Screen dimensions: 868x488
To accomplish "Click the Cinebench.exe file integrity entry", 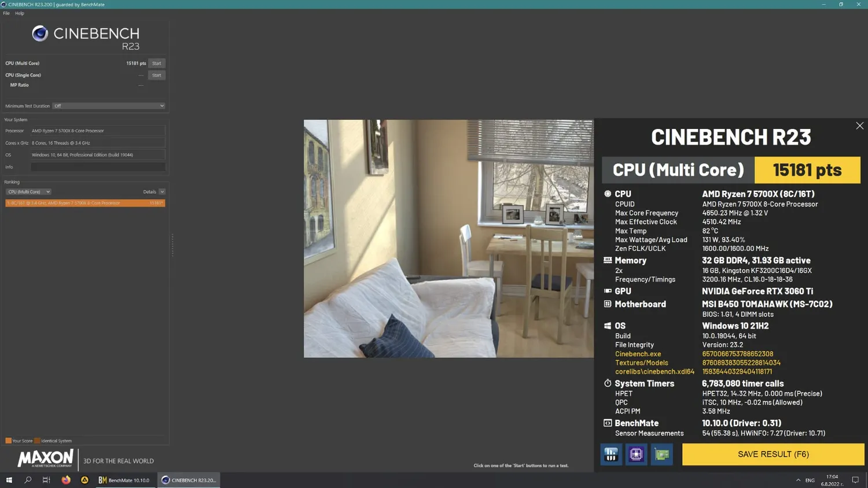I will [638, 354].
